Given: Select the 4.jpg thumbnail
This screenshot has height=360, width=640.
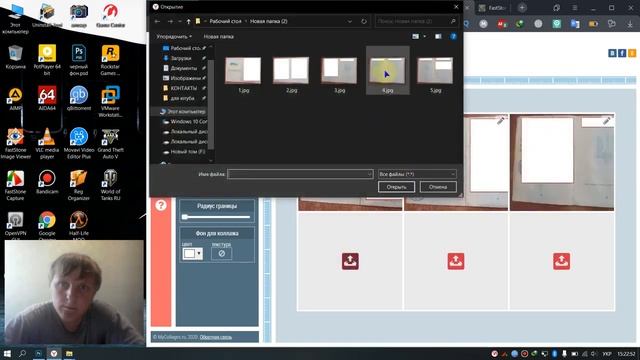Looking at the screenshot, I should click(x=387, y=71).
